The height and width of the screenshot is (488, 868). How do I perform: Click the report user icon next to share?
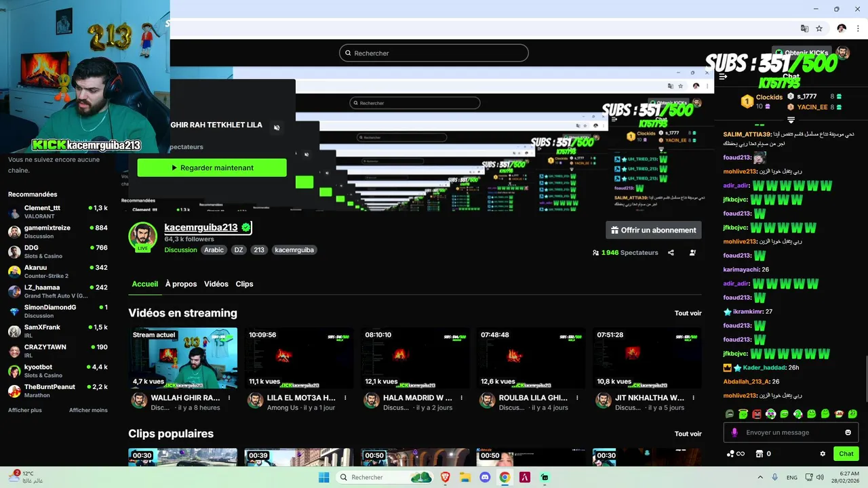[692, 253]
